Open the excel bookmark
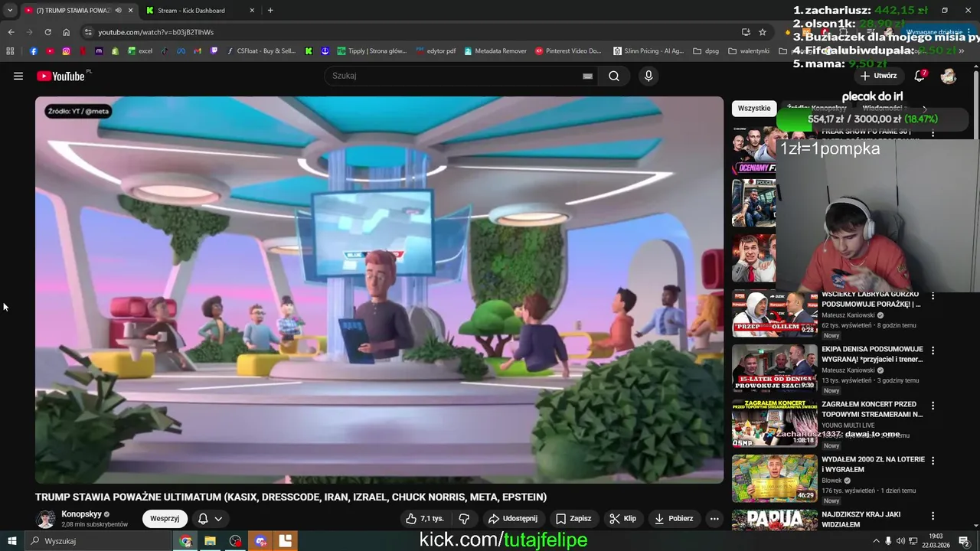980x551 pixels. pyautogui.click(x=140, y=51)
